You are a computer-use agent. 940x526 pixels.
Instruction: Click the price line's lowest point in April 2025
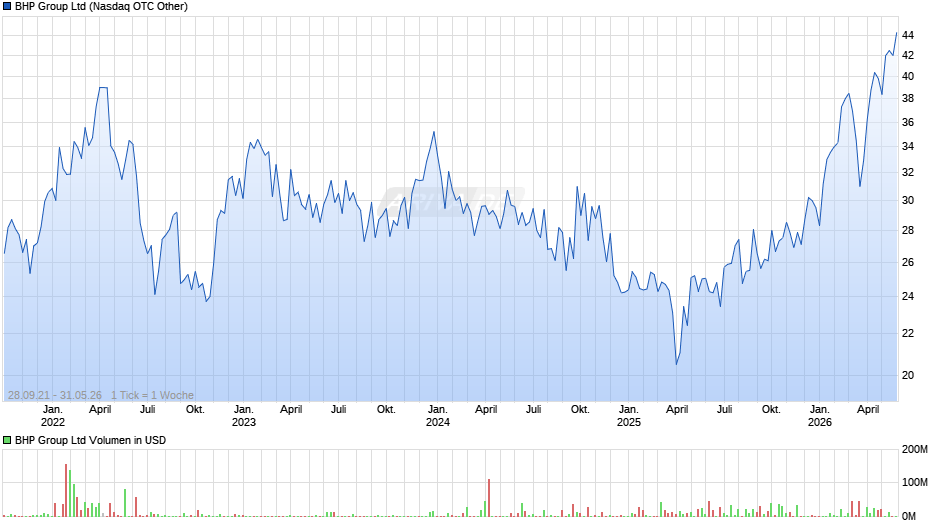coord(676,363)
